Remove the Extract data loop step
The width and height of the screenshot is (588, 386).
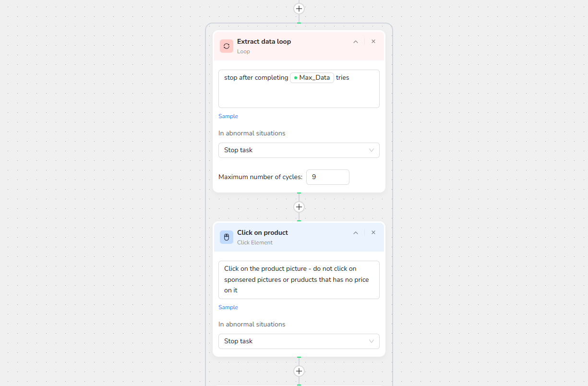coord(373,42)
